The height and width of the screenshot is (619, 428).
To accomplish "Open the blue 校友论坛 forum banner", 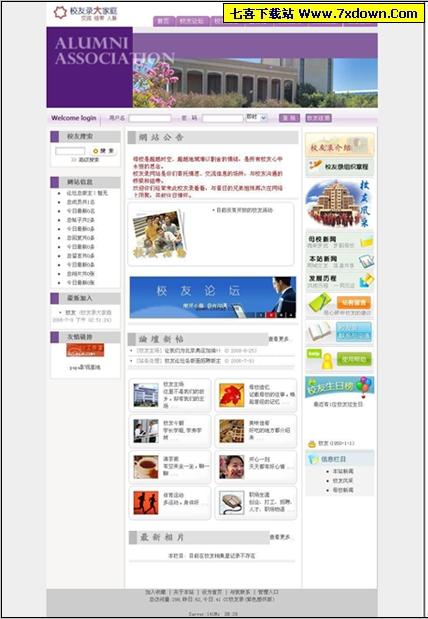I will pos(212,297).
